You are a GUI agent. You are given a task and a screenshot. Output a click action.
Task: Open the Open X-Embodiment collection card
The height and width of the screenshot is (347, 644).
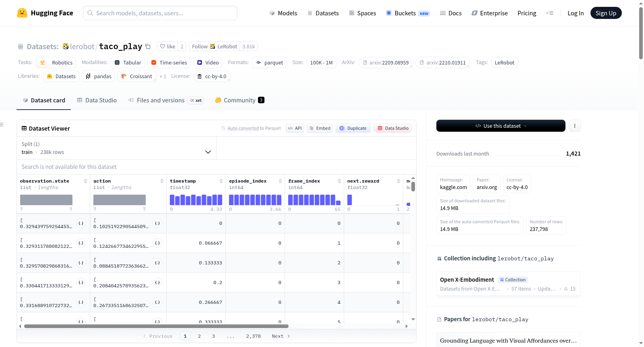point(508,284)
